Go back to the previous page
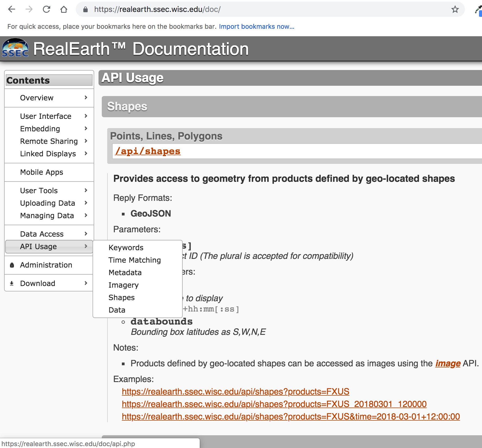The image size is (482, 448). click(x=12, y=9)
